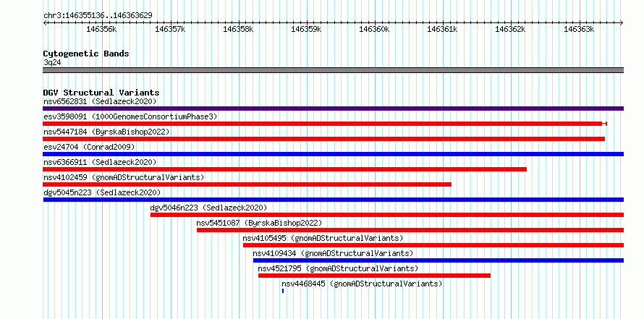Click the gray 3q24 cytogenetic band bar
The image size is (644, 319).
tap(333, 70)
